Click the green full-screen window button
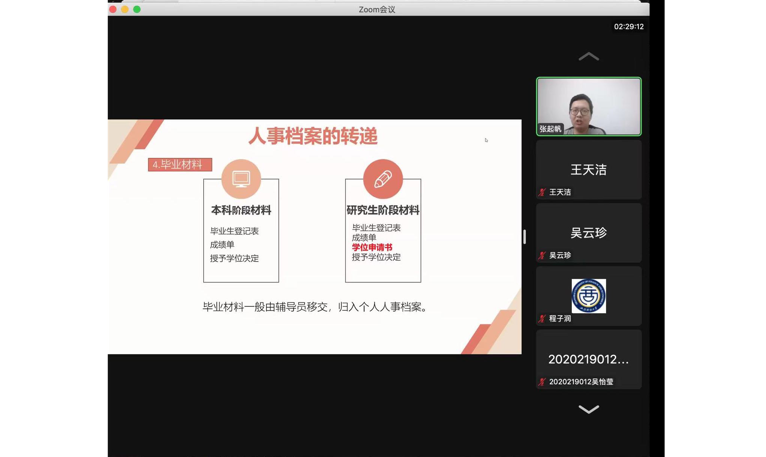Viewport: 766px width, 457px height. point(137,9)
